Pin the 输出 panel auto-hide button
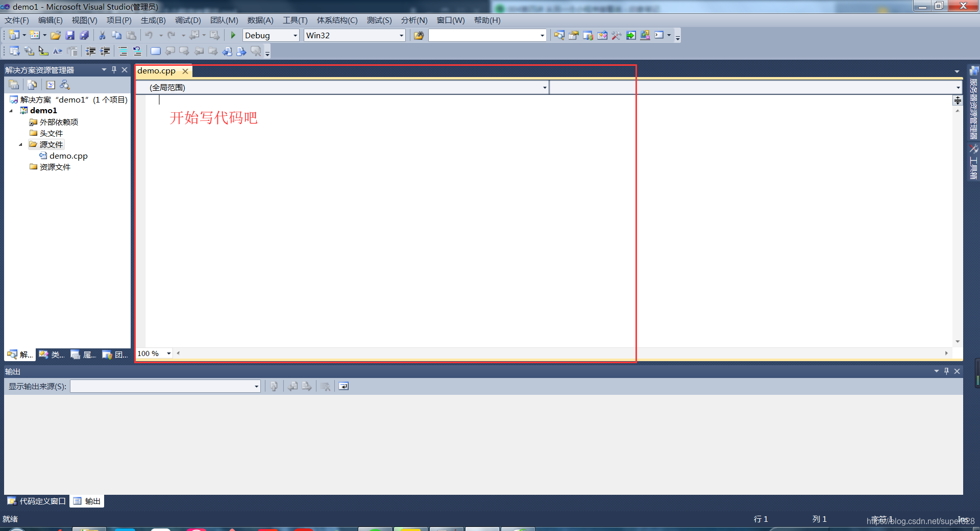Image resolution: width=980 pixels, height=531 pixels. pos(946,371)
